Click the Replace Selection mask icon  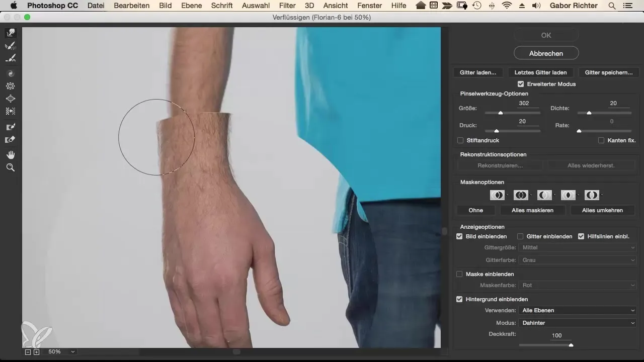[497, 195]
